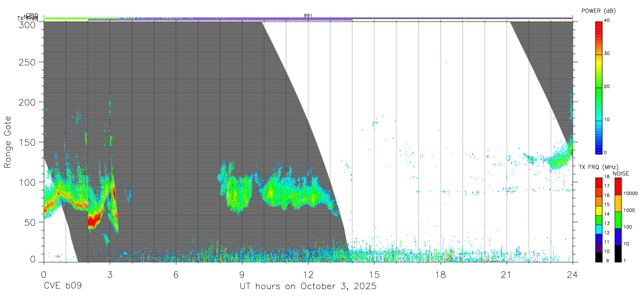Click the 12 label on the TX FRQ legend

click(606, 233)
